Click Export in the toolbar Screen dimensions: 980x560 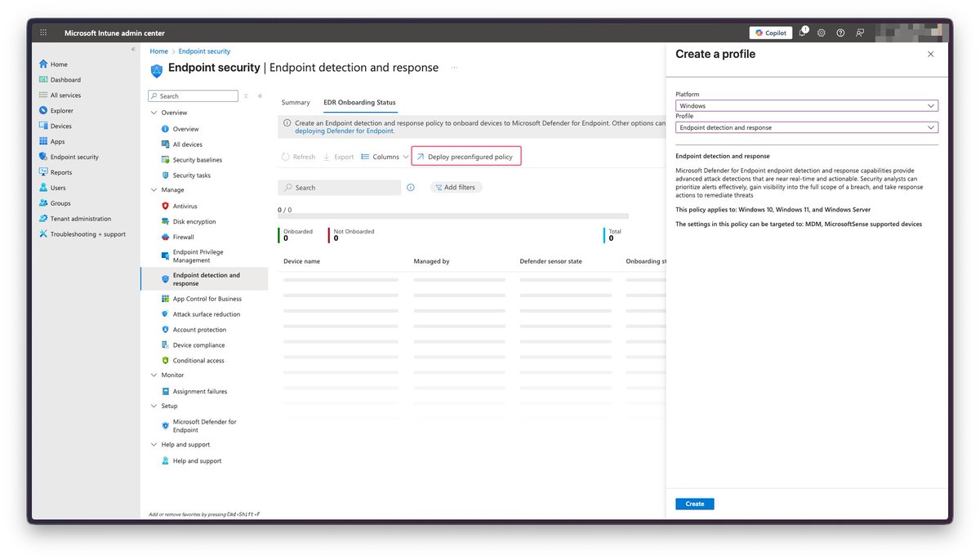pos(339,157)
